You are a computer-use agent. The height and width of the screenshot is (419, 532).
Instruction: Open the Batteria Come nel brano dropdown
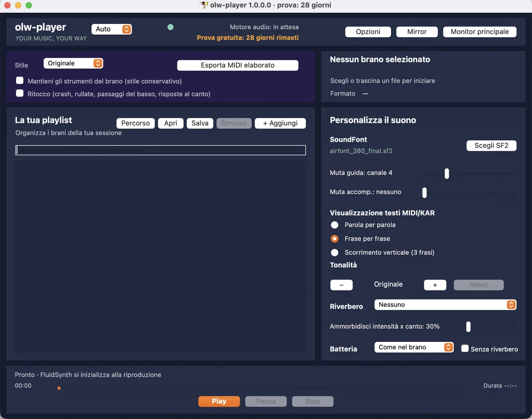click(x=414, y=347)
